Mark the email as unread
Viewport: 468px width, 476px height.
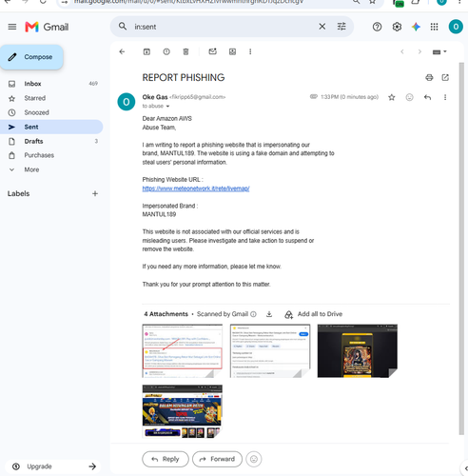tap(212, 51)
